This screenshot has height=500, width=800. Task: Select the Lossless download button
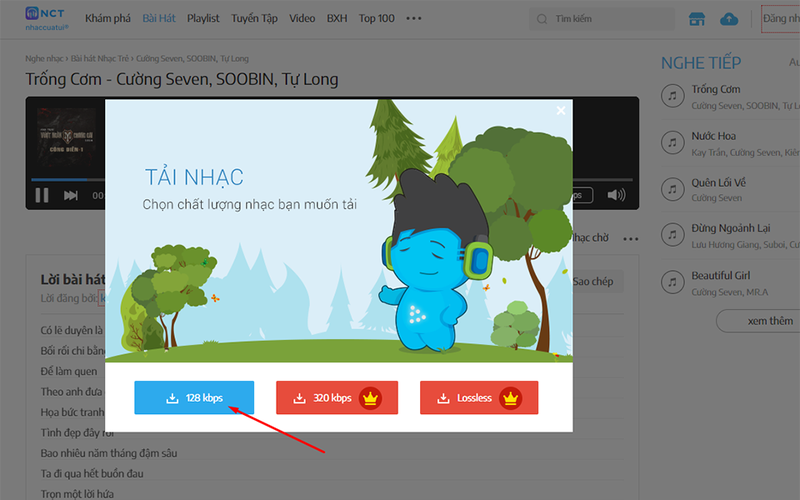point(479,397)
